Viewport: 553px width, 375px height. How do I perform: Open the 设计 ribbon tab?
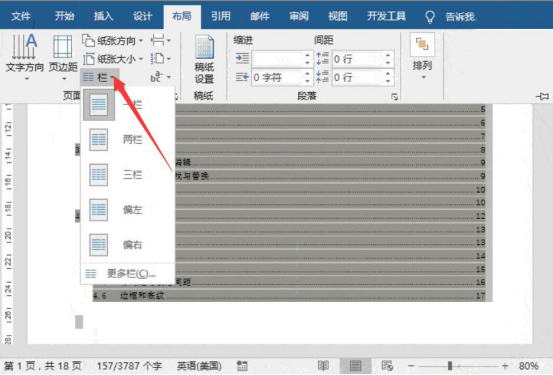142,16
